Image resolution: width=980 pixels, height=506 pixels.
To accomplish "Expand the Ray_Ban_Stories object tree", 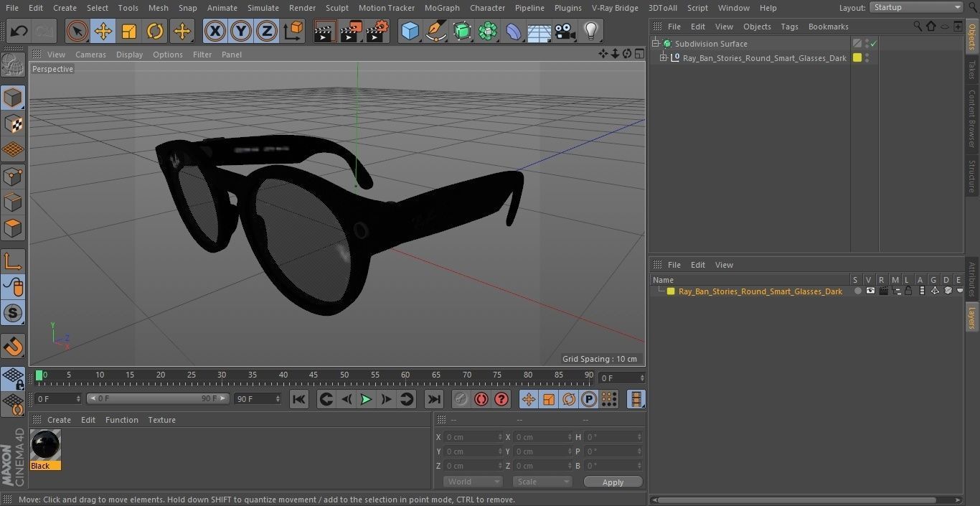I will [x=664, y=58].
